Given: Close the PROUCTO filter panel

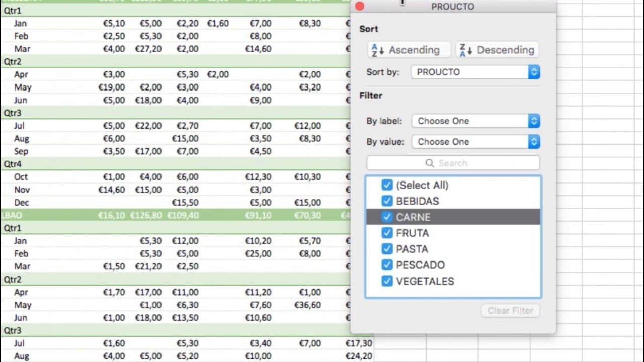Looking at the screenshot, I should click(x=359, y=7).
